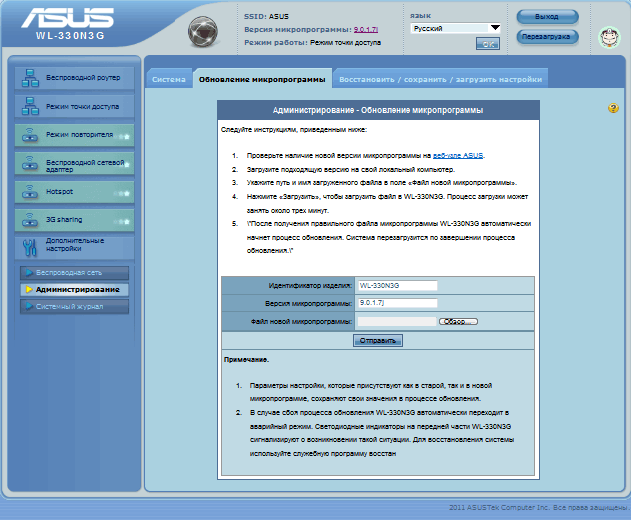Click the Файл новой микропрограммы input field
The width and height of the screenshot is (631, 520).
396,322
